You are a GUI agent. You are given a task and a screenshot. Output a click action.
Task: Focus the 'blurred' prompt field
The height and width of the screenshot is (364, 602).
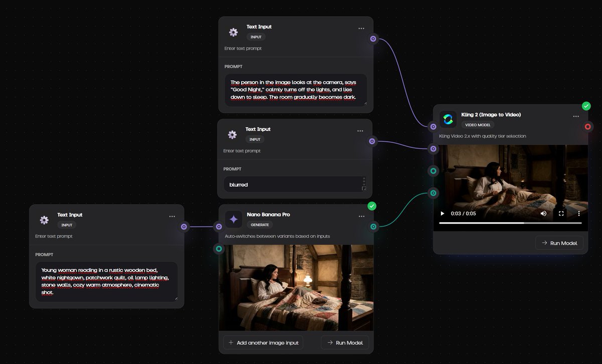tap(295, 185)
